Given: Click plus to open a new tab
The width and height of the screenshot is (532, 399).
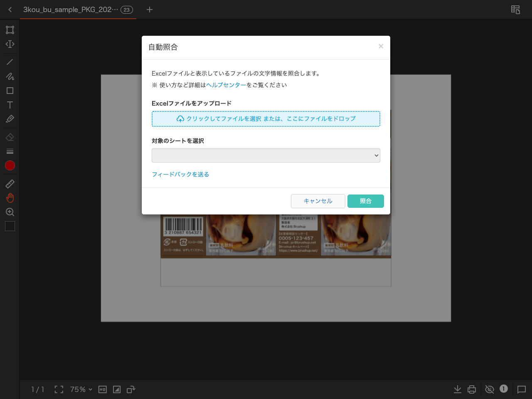Looking at the screenshot, I should click(149, 10).
